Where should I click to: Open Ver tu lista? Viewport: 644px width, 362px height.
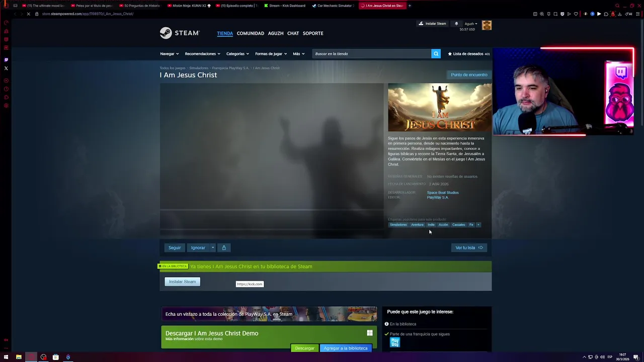(469, 247)
